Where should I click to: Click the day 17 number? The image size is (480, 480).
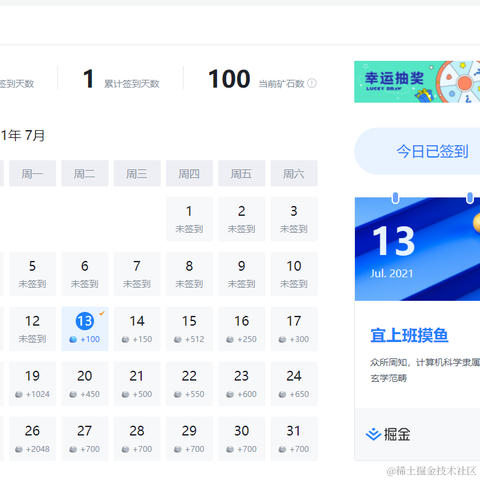click(294, 321)
